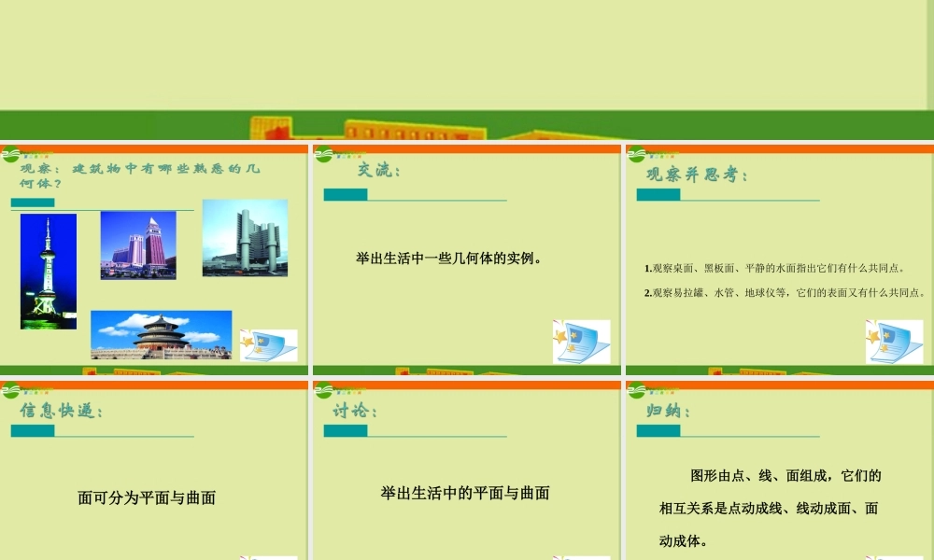Viewport: 934px width, 560px height.
Task: Click line '1.观察桌面、黑板面、平静的水面…'
Action: pos(775,269)
